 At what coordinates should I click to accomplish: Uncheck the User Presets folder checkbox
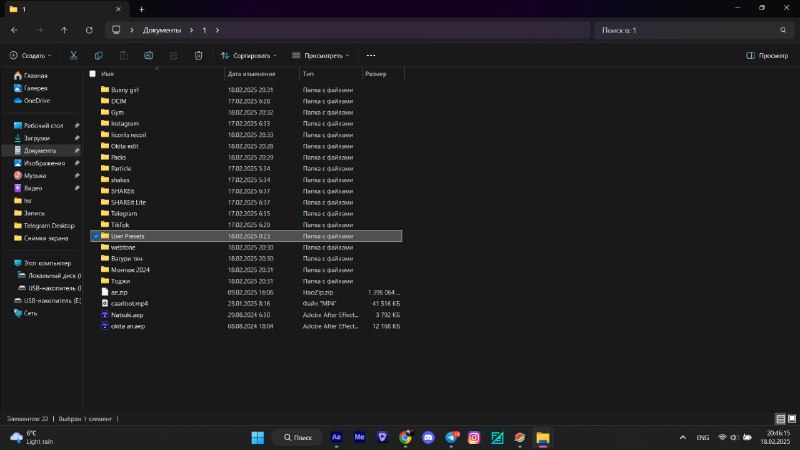click(x=93, y=236)
